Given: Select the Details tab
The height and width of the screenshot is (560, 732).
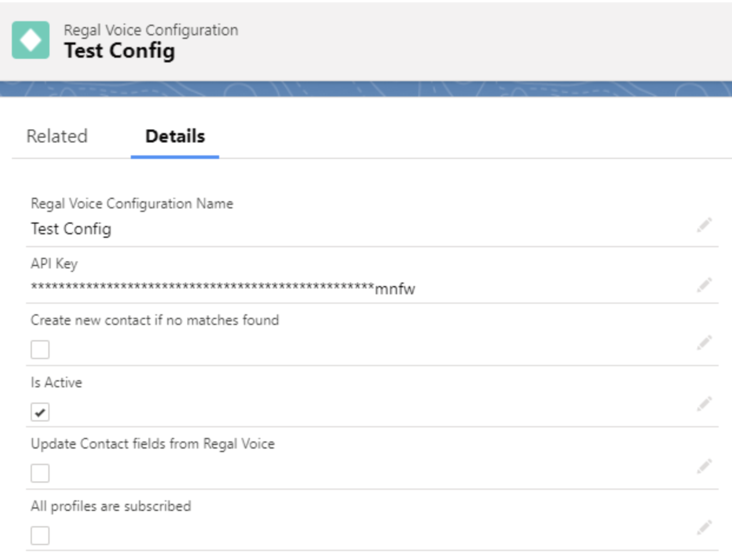Looking at the screenshot, I should coord(175,136).
